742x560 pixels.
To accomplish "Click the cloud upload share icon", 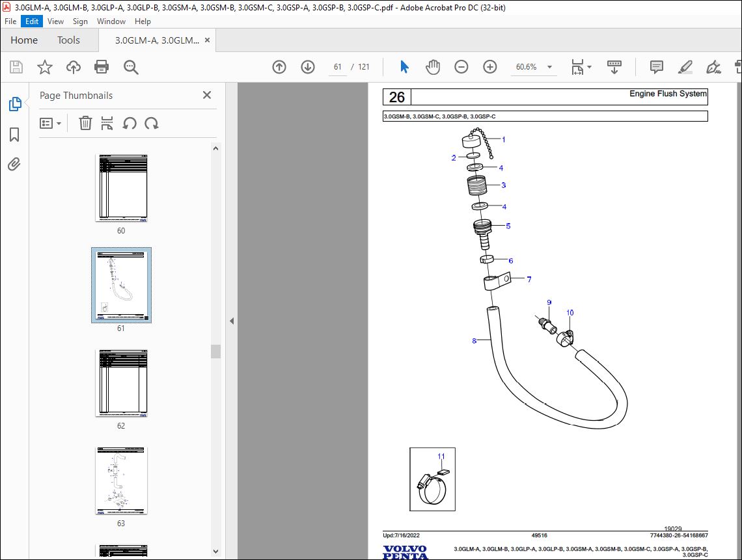I will (x=74, y=67).
